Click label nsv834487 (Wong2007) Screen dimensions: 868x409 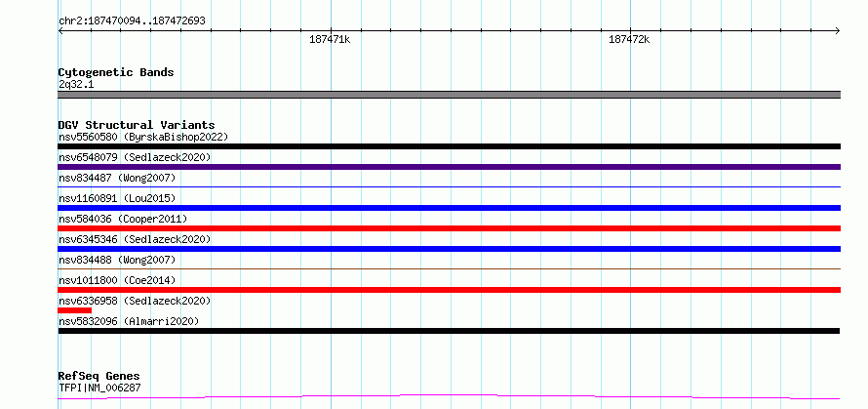click(117, 178)
